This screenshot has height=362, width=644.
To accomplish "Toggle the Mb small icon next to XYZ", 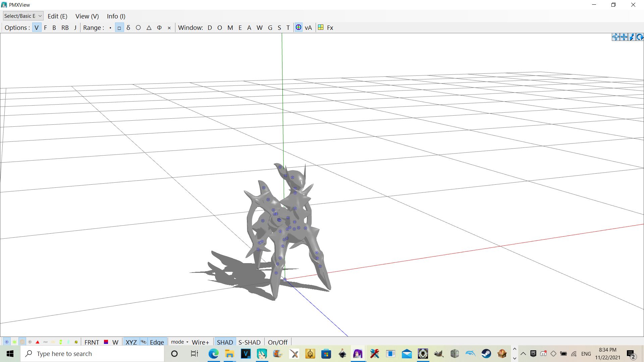I will tap(144, 342).
